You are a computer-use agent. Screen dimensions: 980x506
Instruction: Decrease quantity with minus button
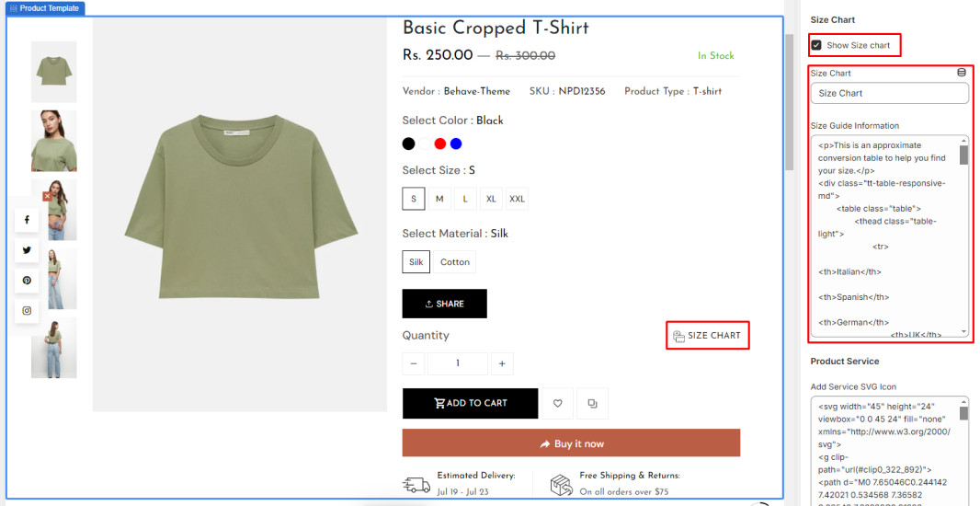pyautogui.click(x=414, y=363)
